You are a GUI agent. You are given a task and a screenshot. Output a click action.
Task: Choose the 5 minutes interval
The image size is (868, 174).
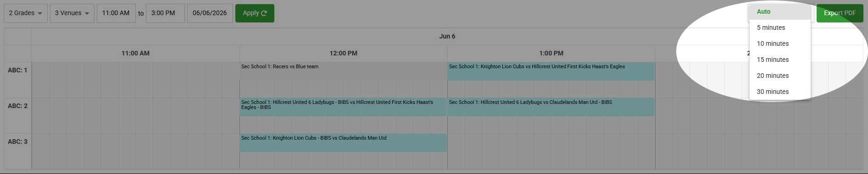780,27
